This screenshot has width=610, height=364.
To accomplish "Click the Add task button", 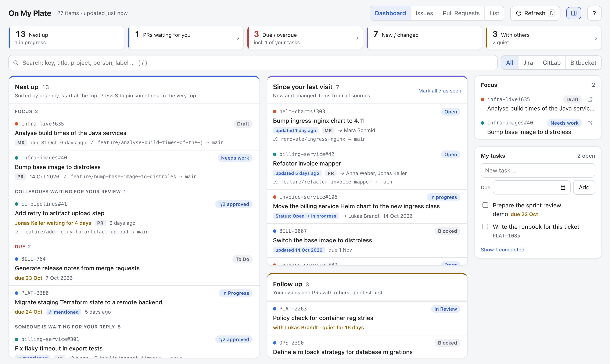I will pyautogui.click(x=584, y=187).
